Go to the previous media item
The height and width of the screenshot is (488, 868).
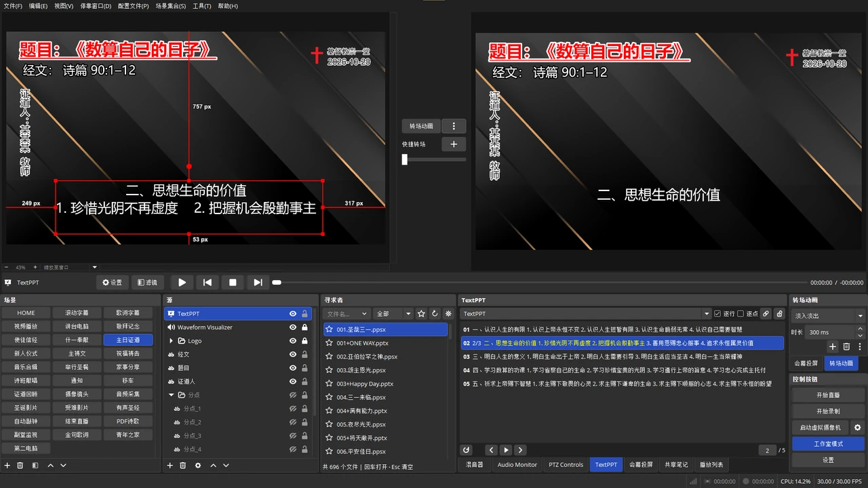coord(208,282)
